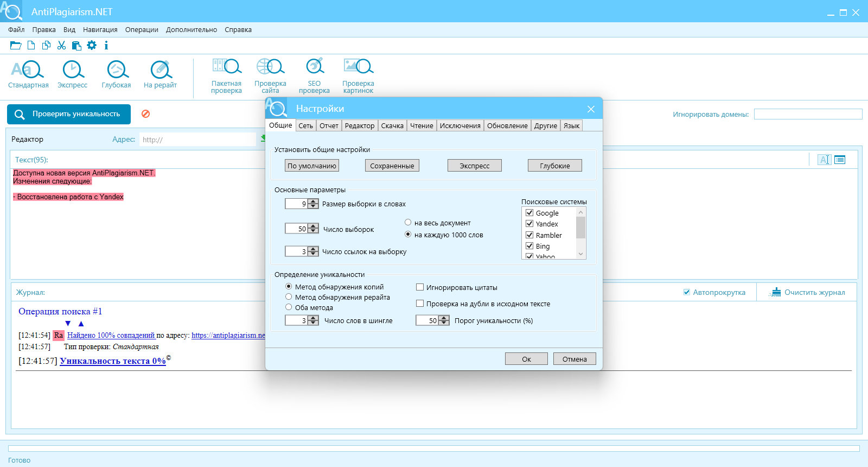The width and height of the screenshot is (868, 467).
Task: Start Экспресс check
Action: point(73,74)
